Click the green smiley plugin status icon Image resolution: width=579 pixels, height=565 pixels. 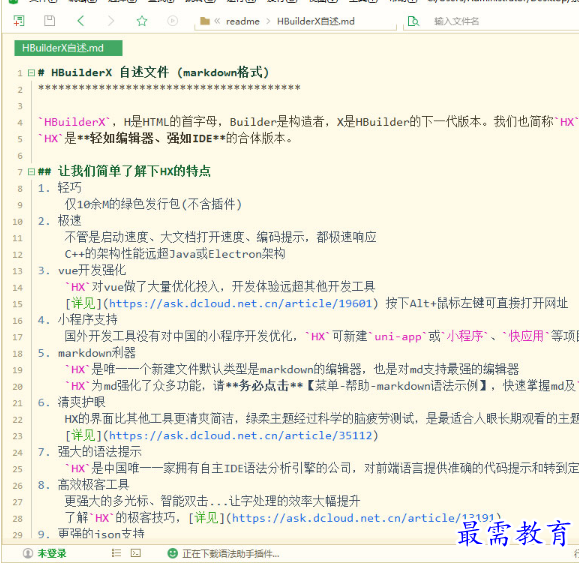pos(172,553)
